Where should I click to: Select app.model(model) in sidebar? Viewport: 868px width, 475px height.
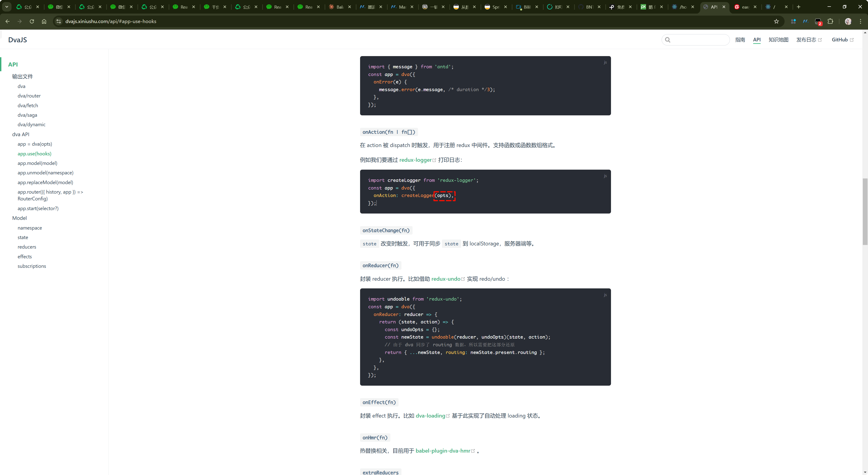[37, 163]
